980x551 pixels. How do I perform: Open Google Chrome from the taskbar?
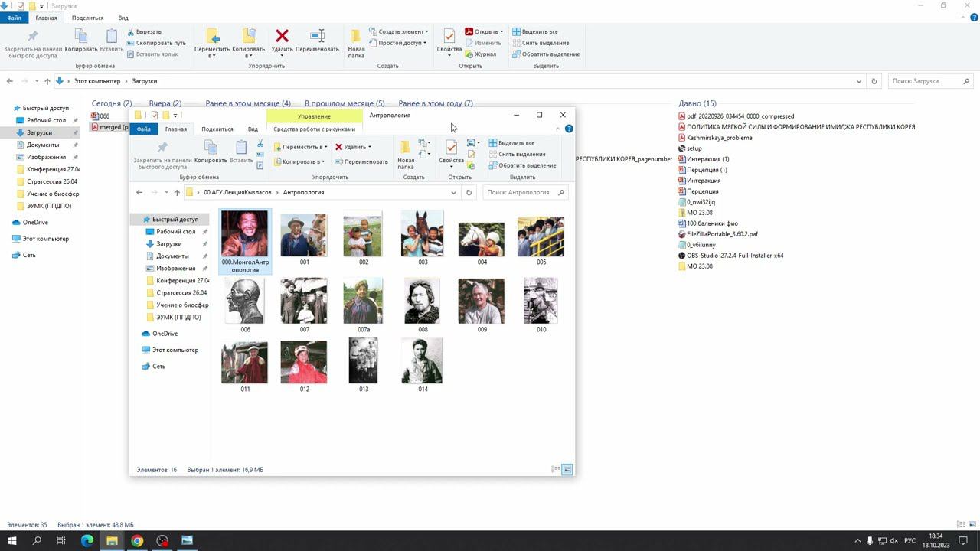[137, 540]
